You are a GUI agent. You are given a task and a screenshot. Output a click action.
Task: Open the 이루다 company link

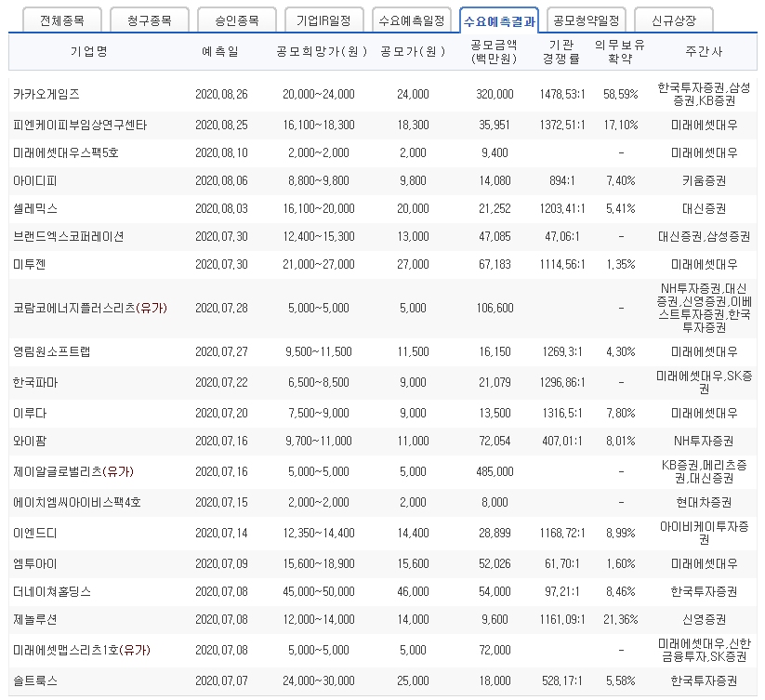[30, 413]
